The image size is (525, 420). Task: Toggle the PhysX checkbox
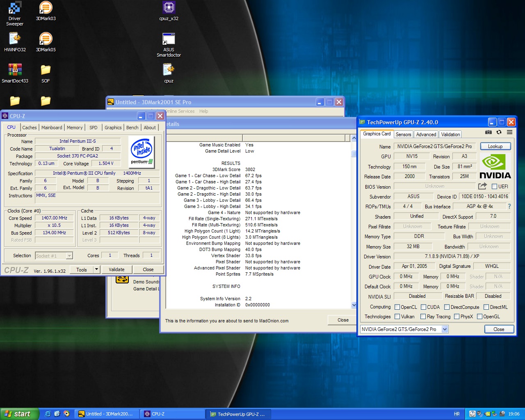[x=457, y=316]
